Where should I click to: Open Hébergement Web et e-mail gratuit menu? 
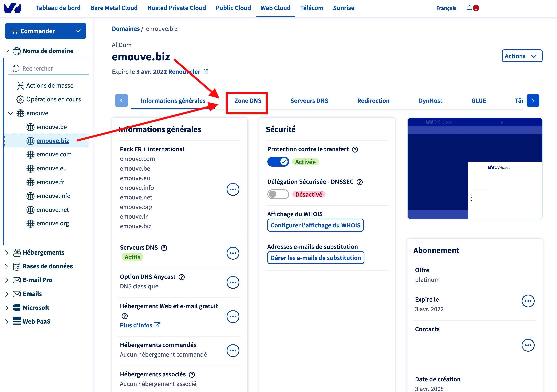pos(233,316)
